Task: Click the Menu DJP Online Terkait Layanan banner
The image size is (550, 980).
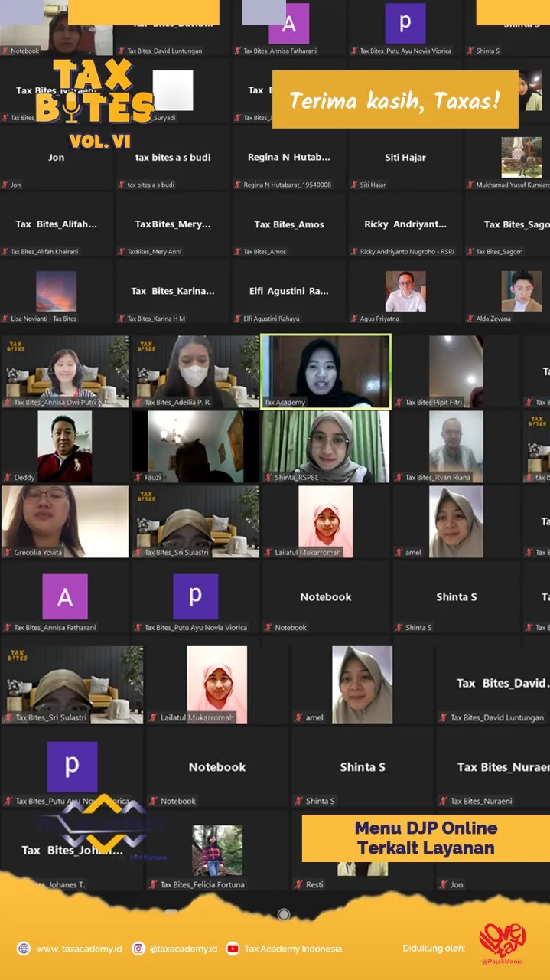Action: pos(426,838)
